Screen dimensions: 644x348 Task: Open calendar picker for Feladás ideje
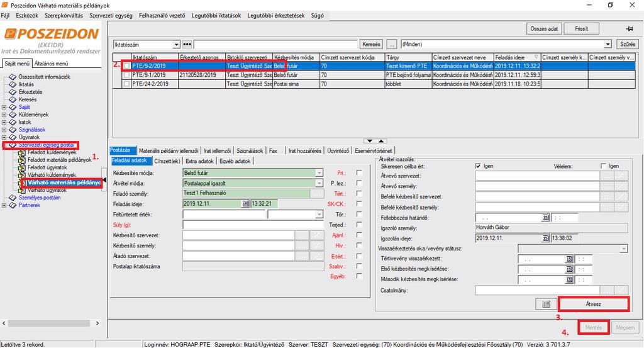pyautogui.click(x=245, y=204)
